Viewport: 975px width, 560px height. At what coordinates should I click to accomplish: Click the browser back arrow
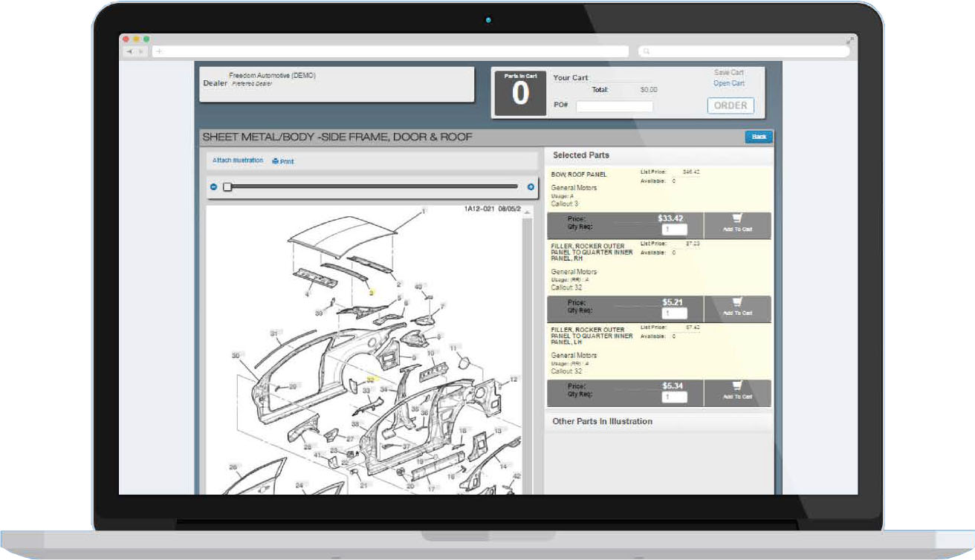(x=129, y=52)
